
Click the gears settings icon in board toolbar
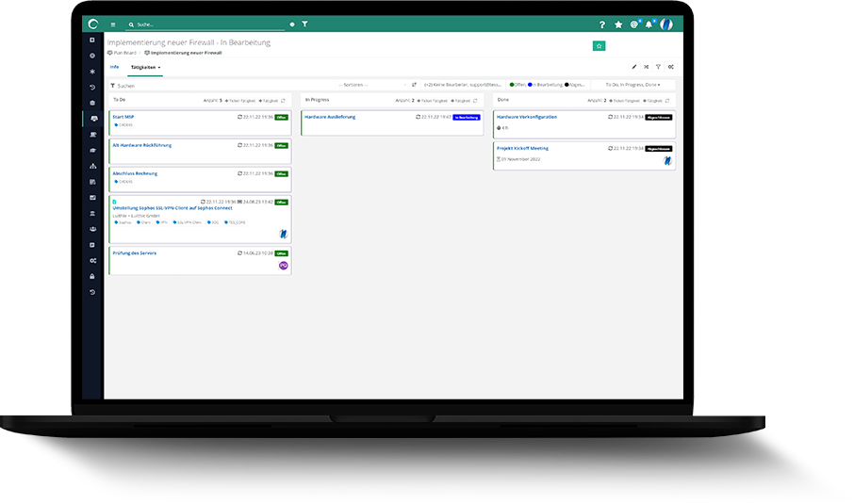coord(671,67)
